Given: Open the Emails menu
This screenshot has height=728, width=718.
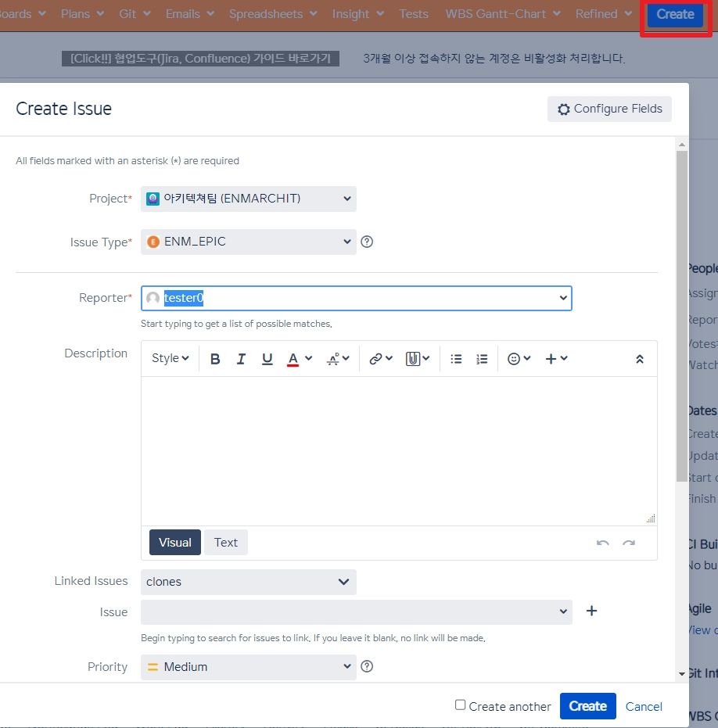Looking at the screenshot, I should (190, 14).
